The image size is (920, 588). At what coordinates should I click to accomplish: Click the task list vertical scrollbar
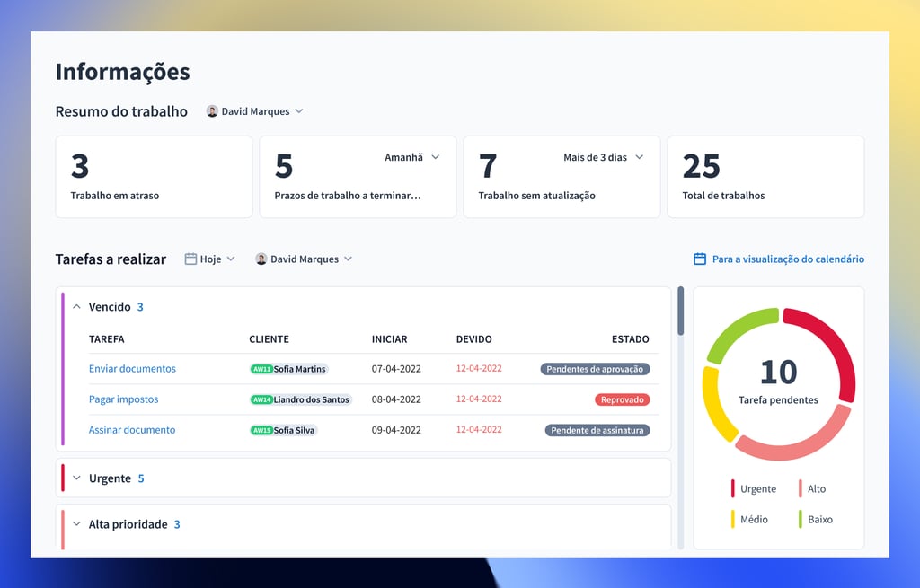(680, 311)
